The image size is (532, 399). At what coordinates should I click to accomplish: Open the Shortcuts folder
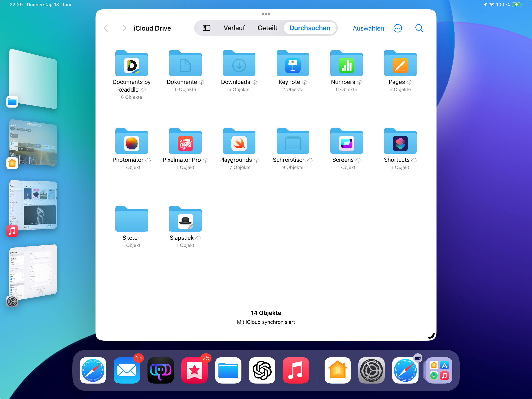pos(400,142)
